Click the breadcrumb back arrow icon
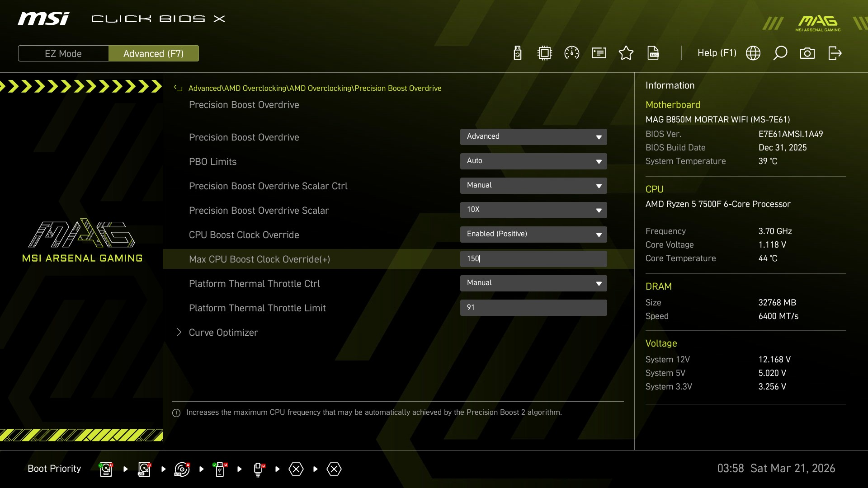The height and width of the screenshot is (488, 868). tap(178, 89)
